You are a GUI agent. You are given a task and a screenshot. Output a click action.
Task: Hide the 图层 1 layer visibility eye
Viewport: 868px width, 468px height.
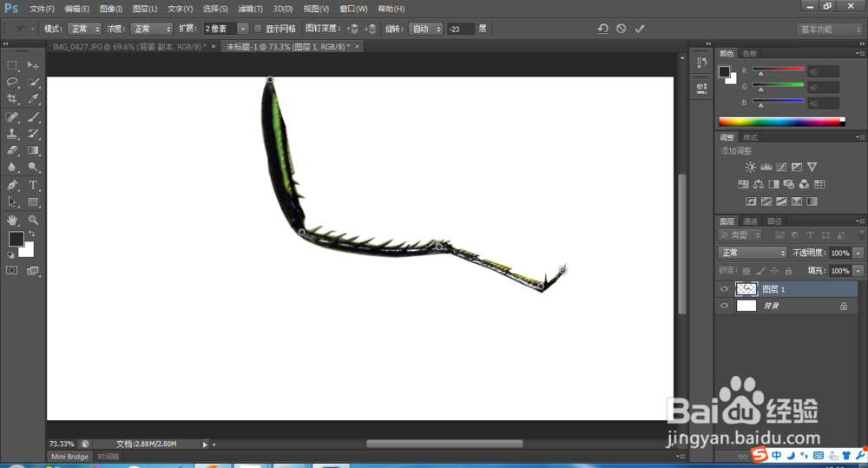coord(724,289)
